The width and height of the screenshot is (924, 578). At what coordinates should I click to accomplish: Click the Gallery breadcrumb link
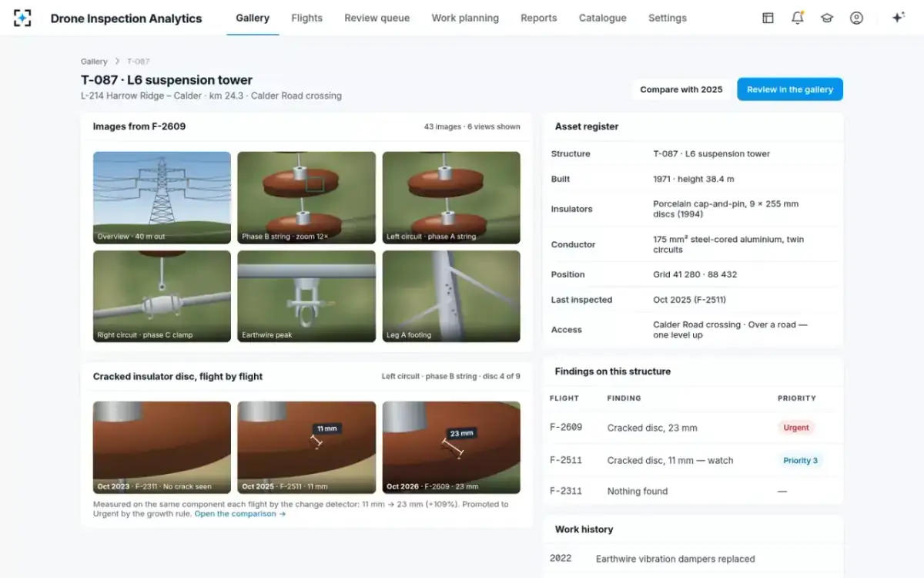(94, 62)
